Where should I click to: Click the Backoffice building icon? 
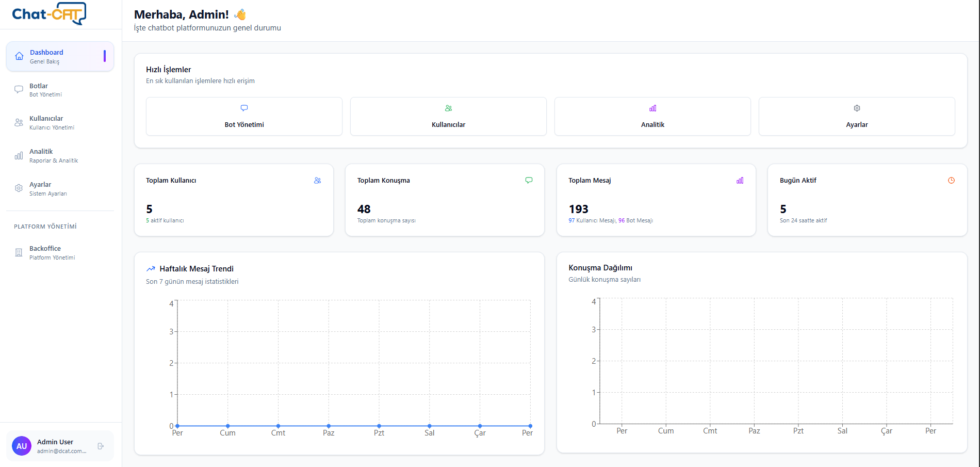point(19,252)
